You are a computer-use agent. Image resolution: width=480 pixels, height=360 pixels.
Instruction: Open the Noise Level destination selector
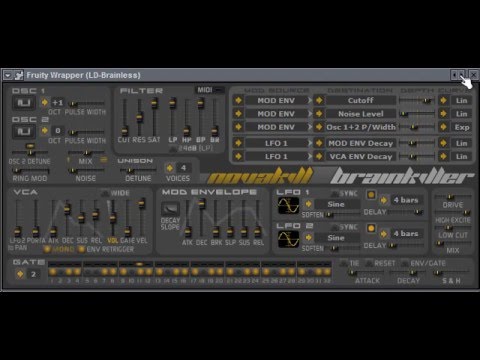pos(319,114)
